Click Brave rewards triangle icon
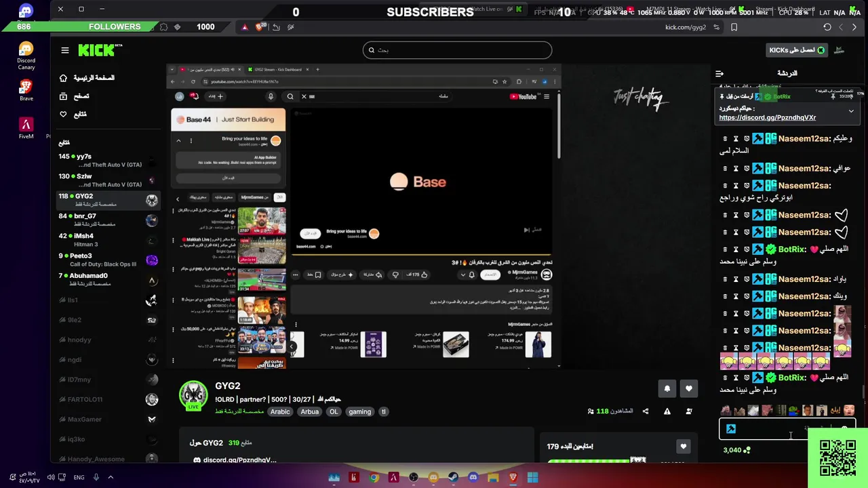The height and width of the screenshot is (488, 868). coord(245,27)
